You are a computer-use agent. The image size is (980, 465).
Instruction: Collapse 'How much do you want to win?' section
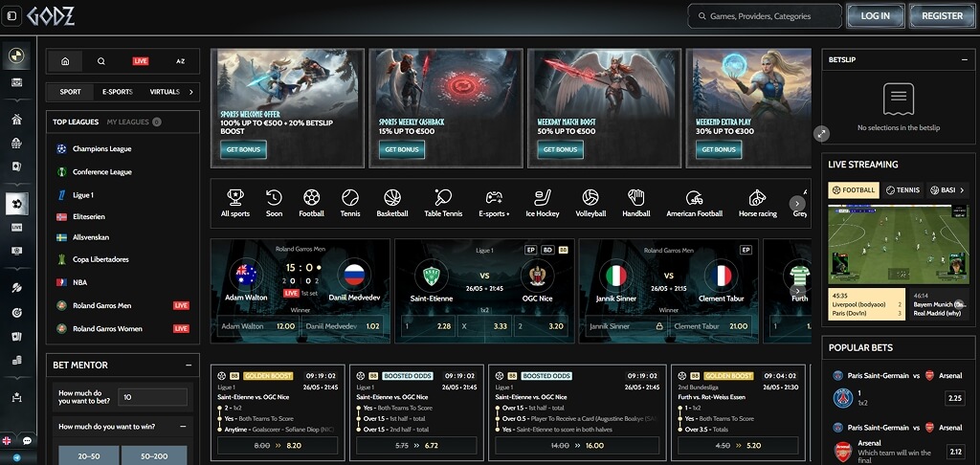pos(183,427)
